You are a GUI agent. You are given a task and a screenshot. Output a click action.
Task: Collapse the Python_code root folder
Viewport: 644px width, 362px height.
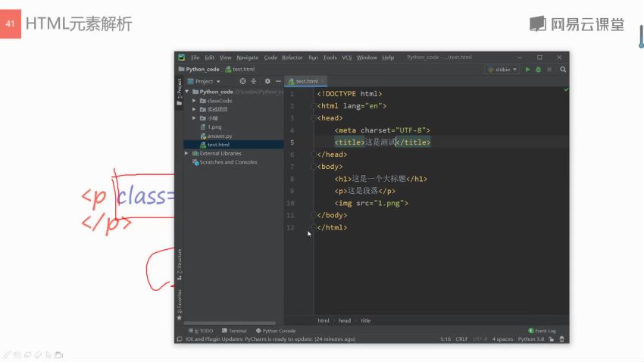(187, 92)
